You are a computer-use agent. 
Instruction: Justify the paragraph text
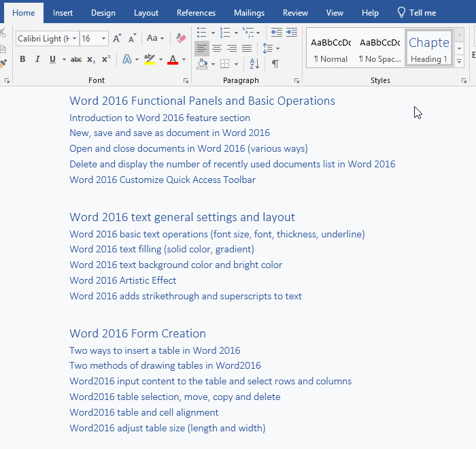click(247, 48)
